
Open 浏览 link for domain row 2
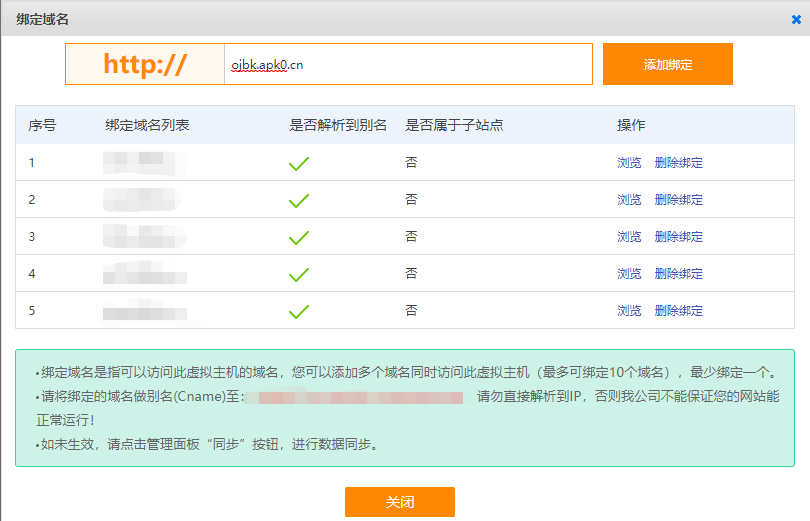tap(629, 200)
